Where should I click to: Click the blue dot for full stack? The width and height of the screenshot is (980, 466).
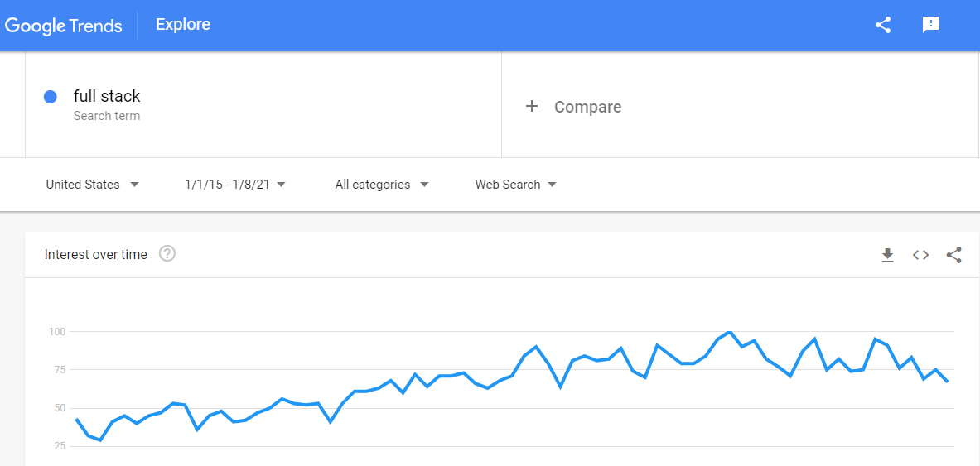tap(51, 97)
